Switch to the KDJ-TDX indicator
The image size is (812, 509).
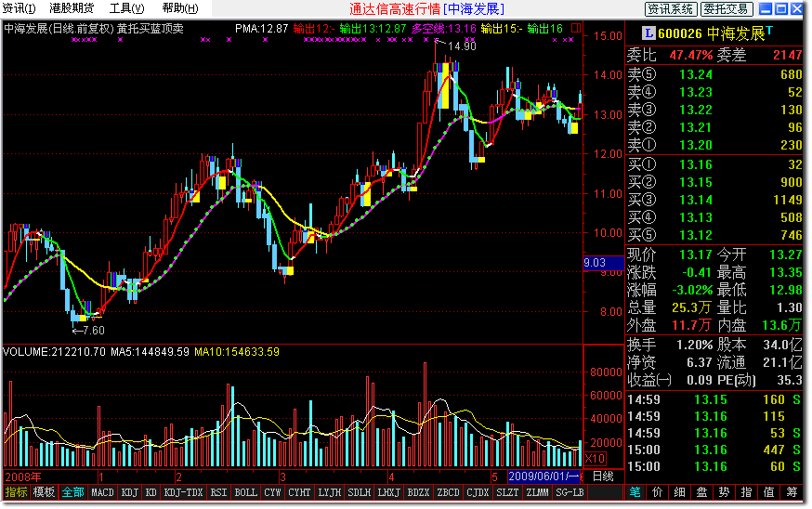pyautogui.click(x=183, y=492)
